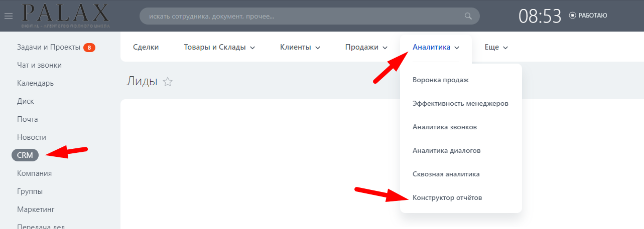644x229 pixels.
Task: Open Новости in sidebar
Action: [31, 137]
